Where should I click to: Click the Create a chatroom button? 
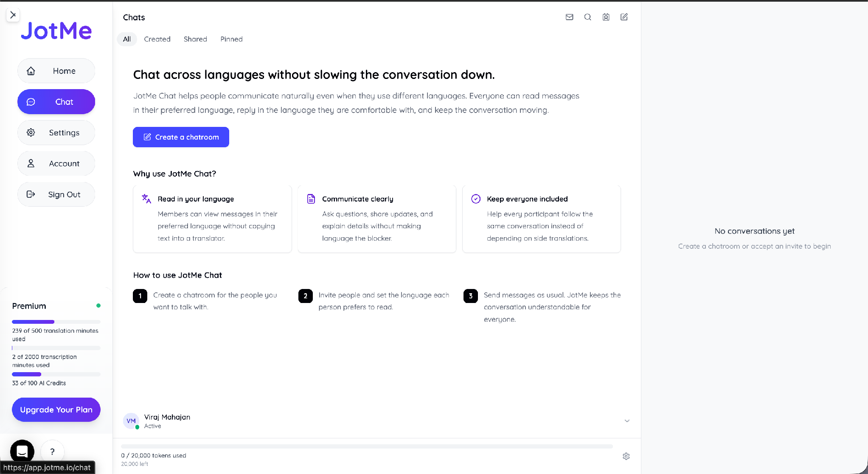[x=181, y=137]
